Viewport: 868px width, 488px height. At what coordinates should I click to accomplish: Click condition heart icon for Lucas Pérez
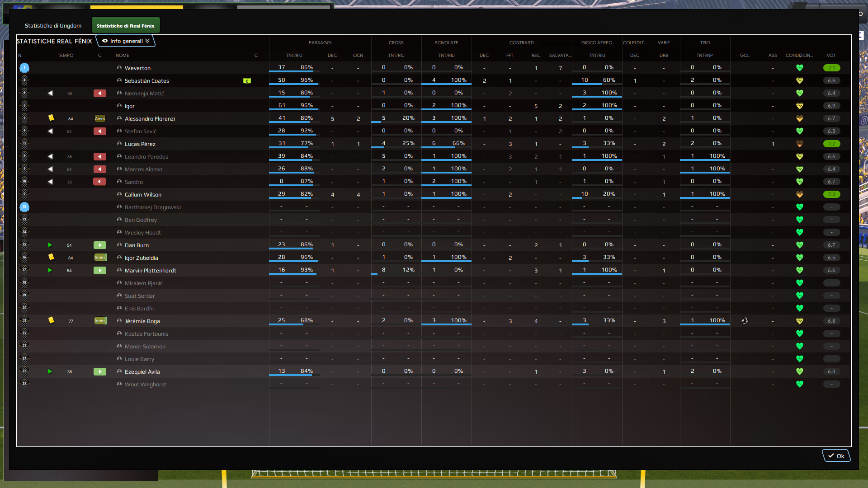pyautogui.click(x=799, y=144)
